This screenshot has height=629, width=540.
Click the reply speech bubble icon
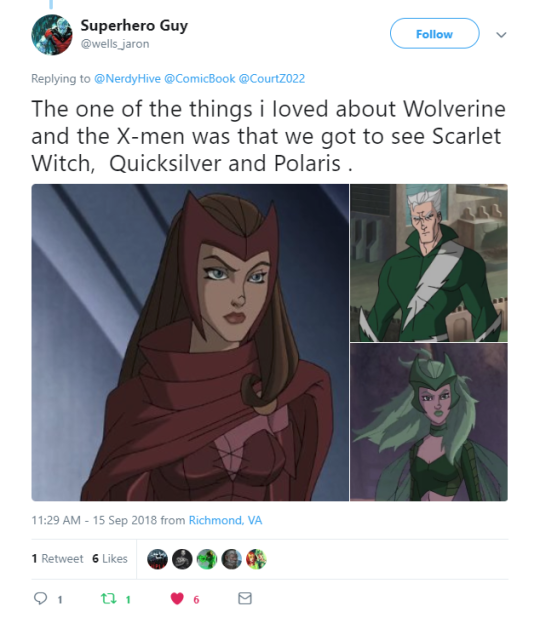click(40, 598)
